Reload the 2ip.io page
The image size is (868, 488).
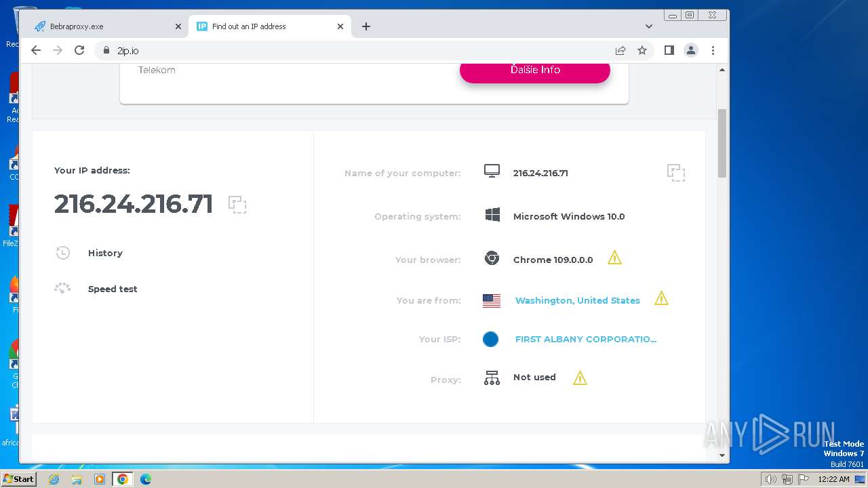click(x=79, y=50)
